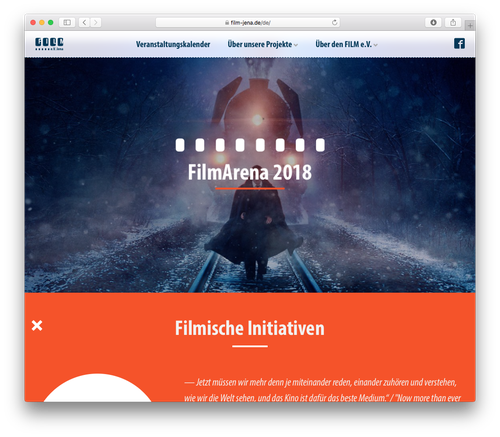The image size is (500, 437).
Task: Click the green fullscreen window button
Action: (x=51, y=22)
